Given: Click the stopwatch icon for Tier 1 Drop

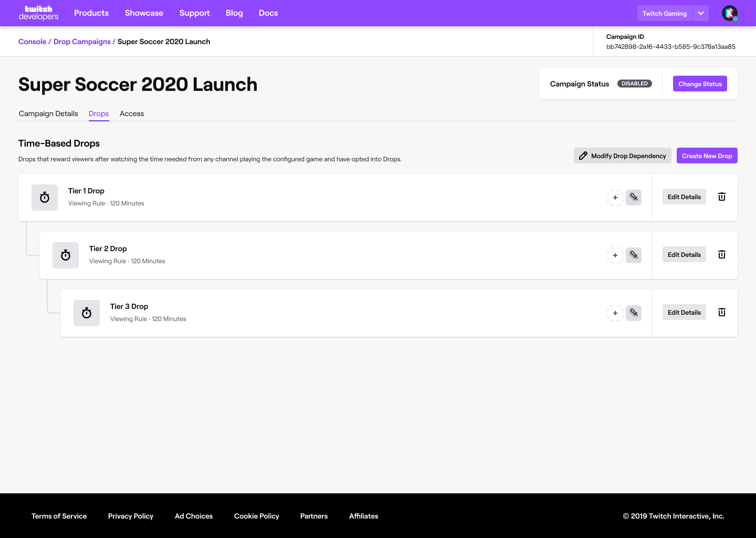Looking at the screenshot, I should coord(44,197).
